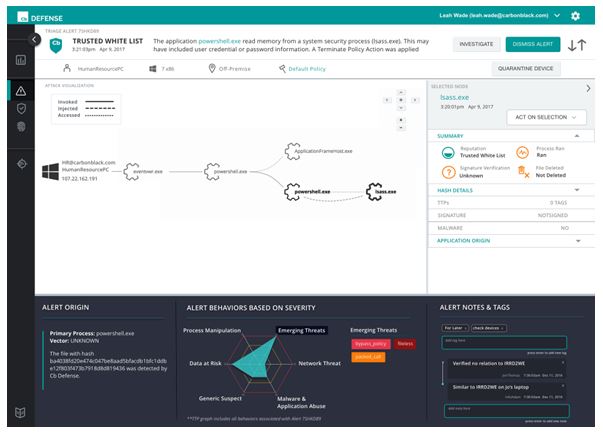Click the add note input field

click(506, 411)
